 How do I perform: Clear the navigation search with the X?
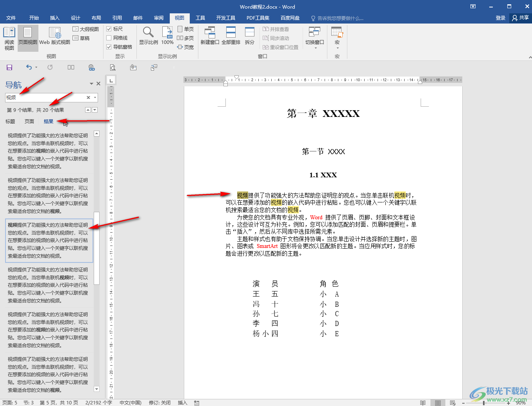point(89,97)
